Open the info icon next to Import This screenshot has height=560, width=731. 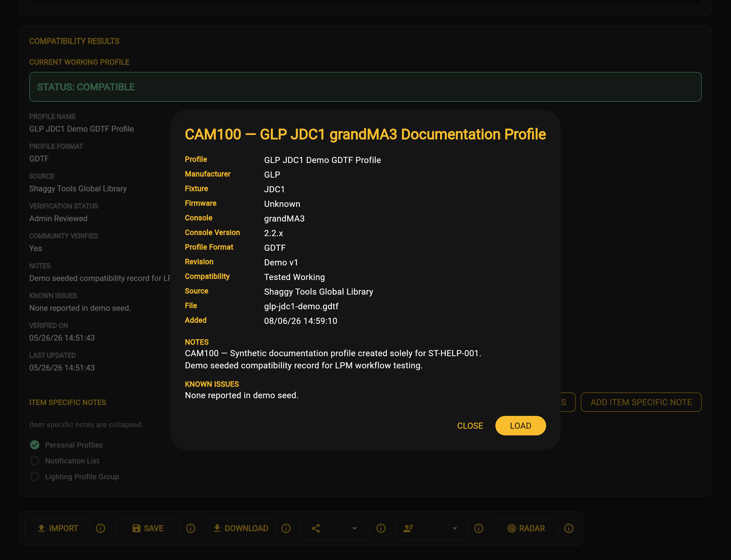[101, 528]
